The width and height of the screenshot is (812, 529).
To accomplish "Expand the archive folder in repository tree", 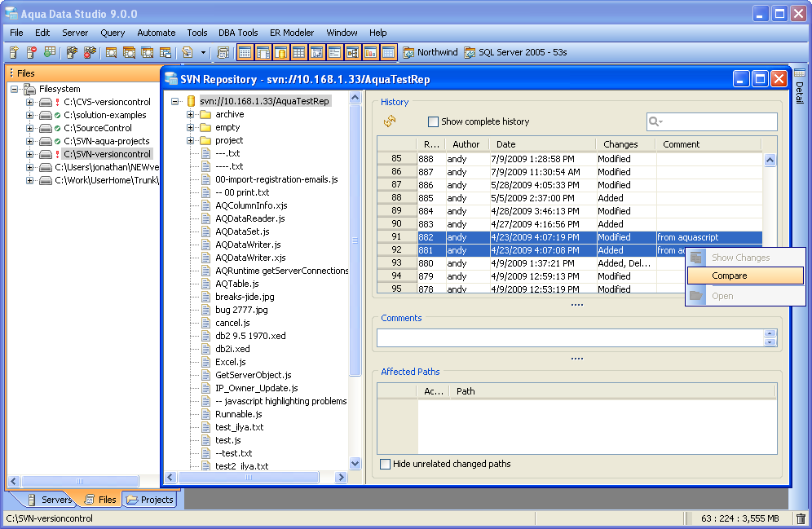I will point(191,115).
